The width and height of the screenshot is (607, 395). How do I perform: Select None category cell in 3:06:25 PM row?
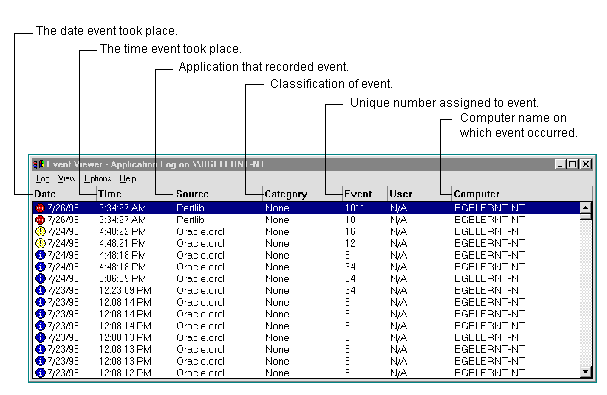[x=277, y=279]
